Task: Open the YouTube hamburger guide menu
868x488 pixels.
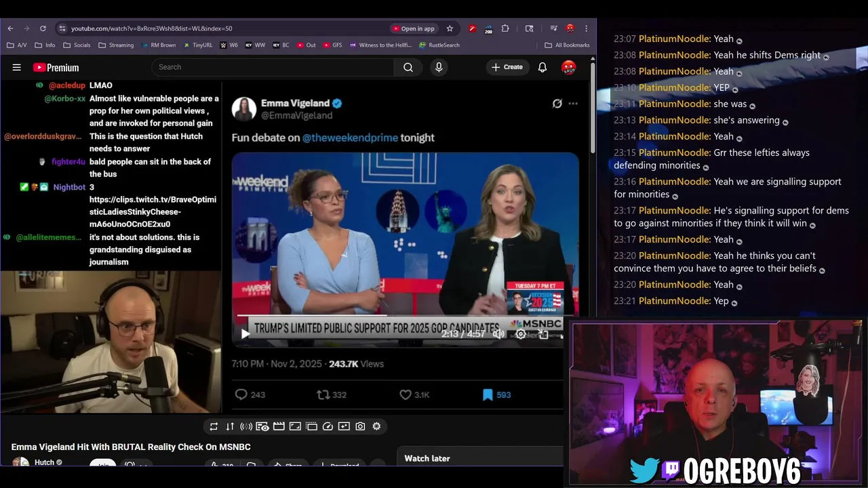Action: tap(17, 67)
